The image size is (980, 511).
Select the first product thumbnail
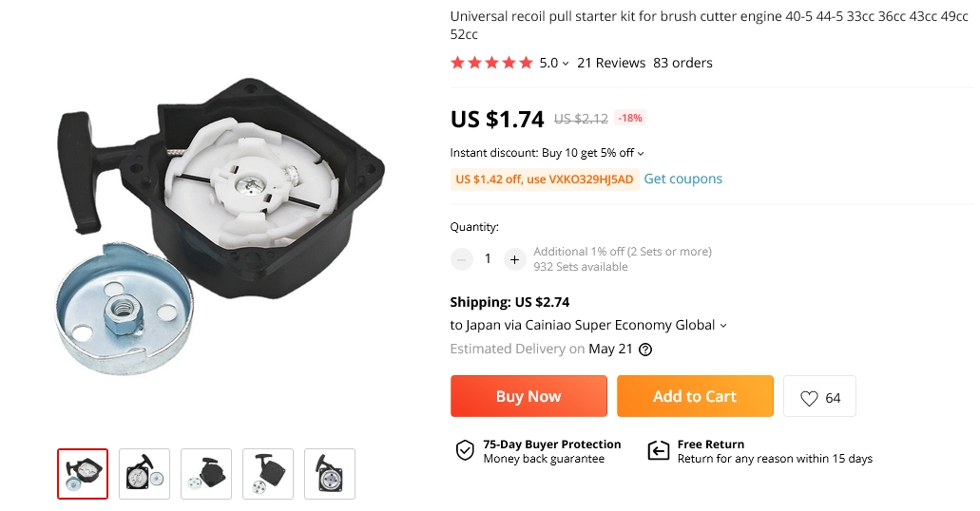[x=83, y=474]
